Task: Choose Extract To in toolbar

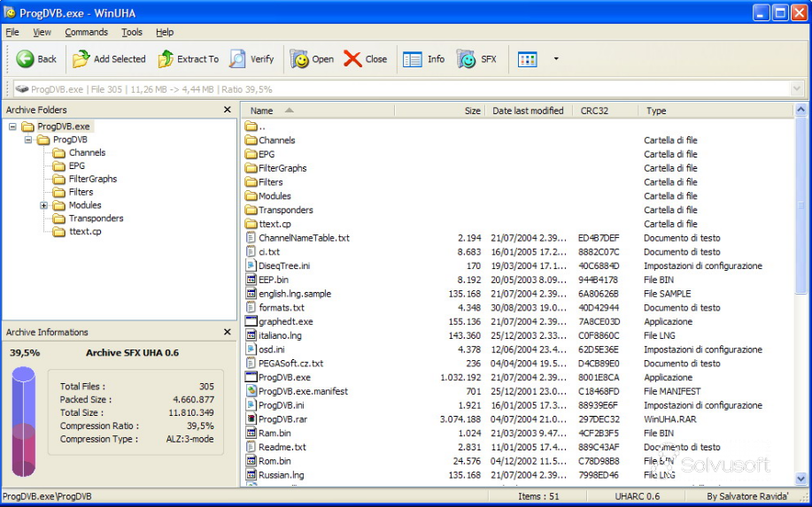Action: [188, 59]
